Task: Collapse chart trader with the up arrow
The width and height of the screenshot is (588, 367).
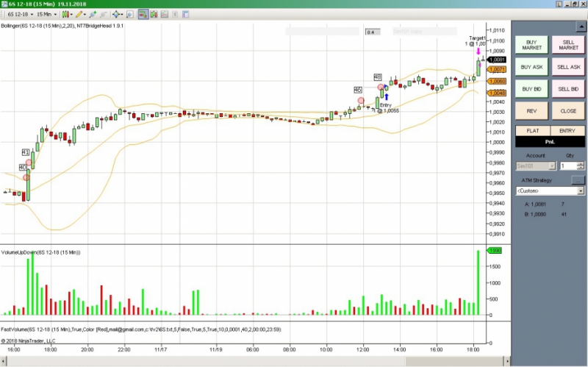Action: pos(581,26)
